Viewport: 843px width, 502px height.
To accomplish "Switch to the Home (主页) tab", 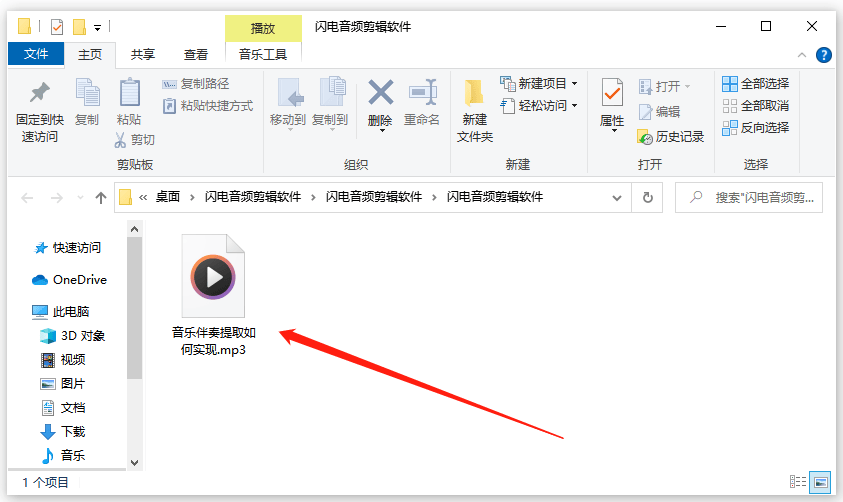I will coord(90,55).
